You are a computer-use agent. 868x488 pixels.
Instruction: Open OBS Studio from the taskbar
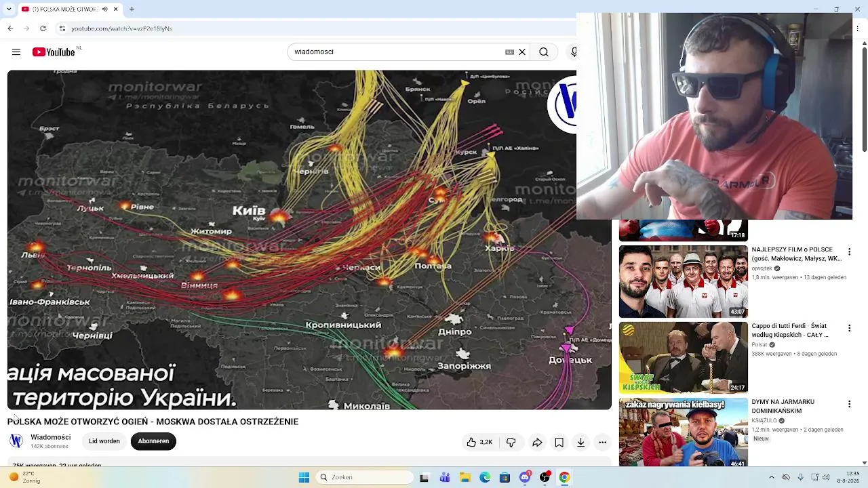[x=545, y=477]
